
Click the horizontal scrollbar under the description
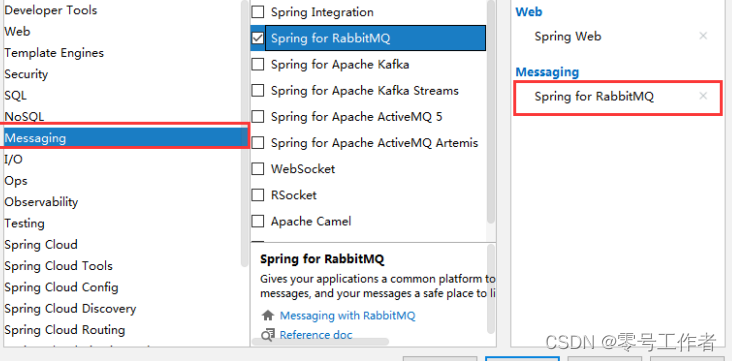click(x=320, y=342)
